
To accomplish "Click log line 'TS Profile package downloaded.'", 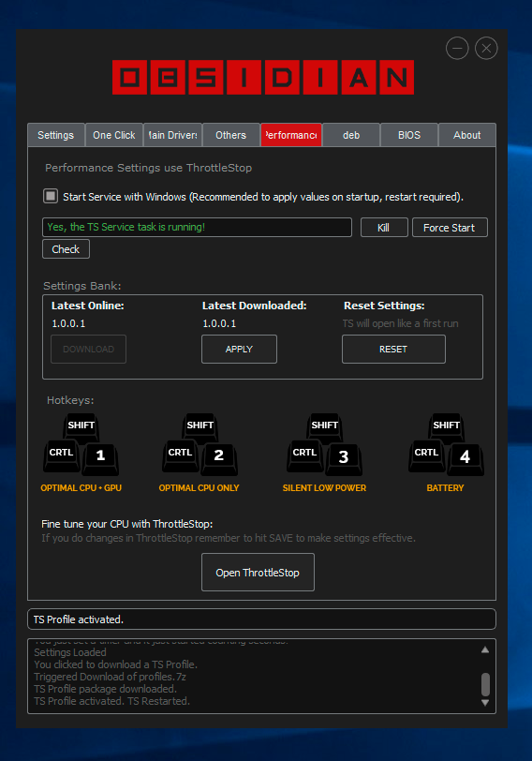I will point(105,689).
